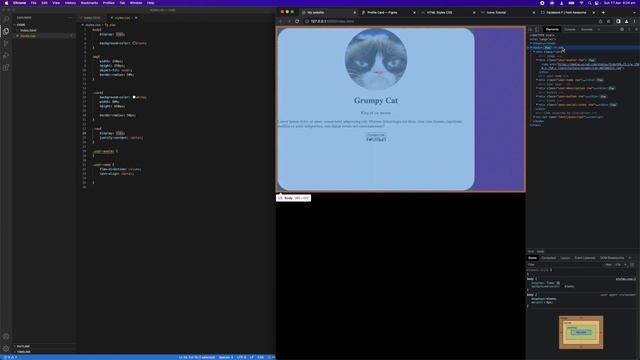Open the Explorer view in the activity bar
The width and height of the screenshot is (640, 360).
click(x=6, y=31)
